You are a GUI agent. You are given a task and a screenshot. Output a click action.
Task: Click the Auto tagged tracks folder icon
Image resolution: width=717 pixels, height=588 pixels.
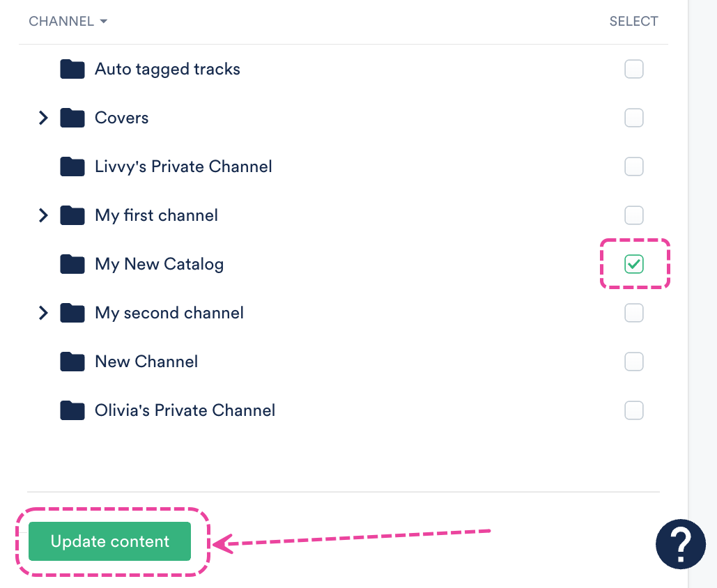pos(72,69)
